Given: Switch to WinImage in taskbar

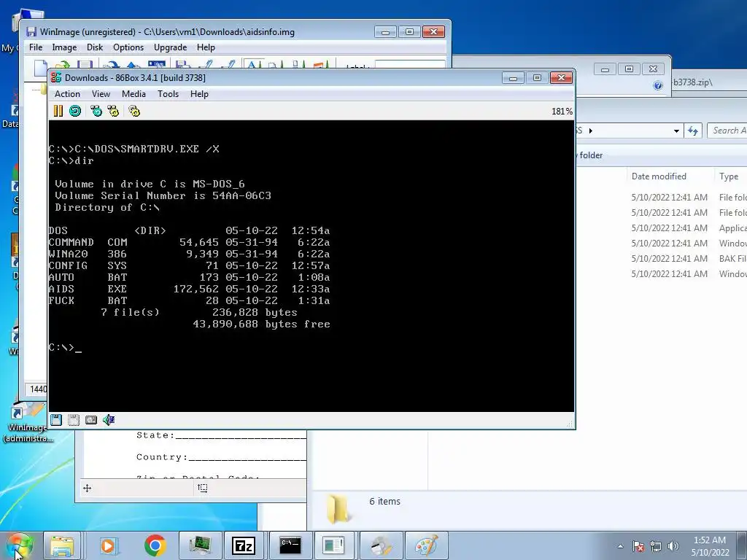Looking at the screenshot, I should [x=381, y=545].
